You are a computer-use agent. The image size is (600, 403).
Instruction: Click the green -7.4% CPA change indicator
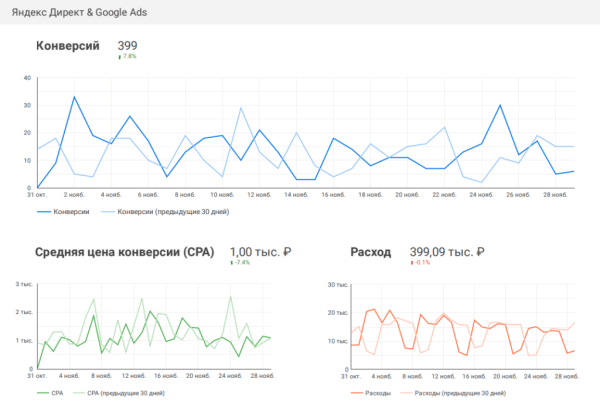point(239,264)
